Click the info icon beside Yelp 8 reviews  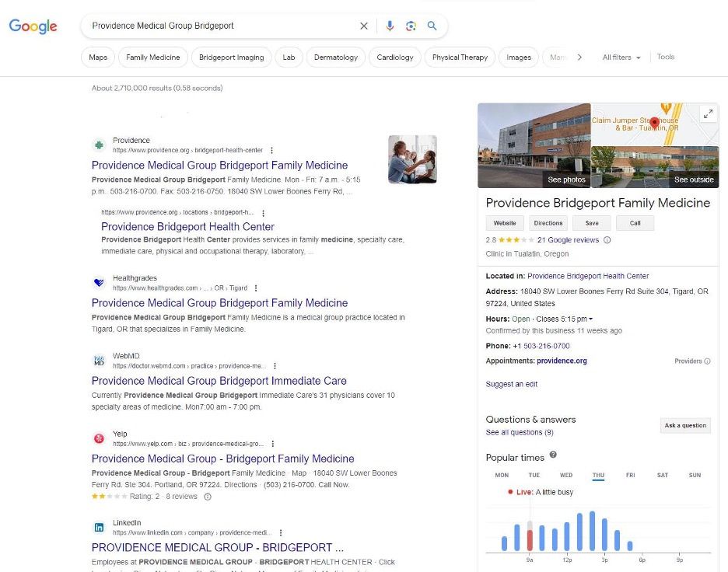pos(208,497)
